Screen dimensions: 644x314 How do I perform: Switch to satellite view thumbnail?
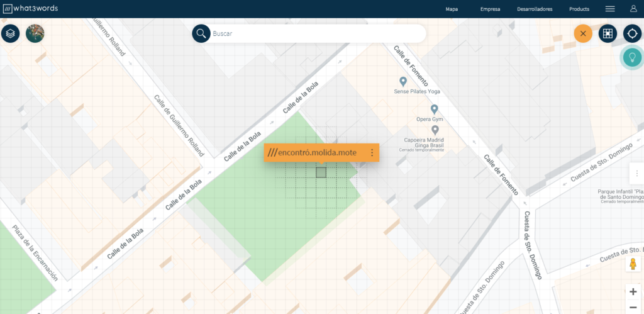(35, 33)
